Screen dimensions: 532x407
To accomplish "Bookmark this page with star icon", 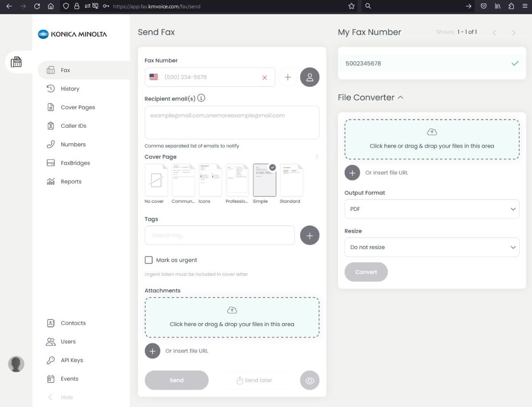I will (x=351, y=6).
